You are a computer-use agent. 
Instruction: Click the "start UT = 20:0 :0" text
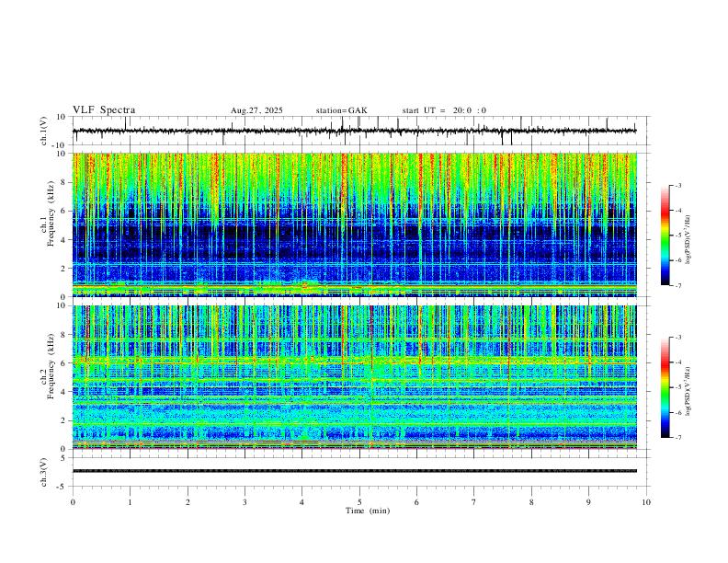[x=444, y=110]
